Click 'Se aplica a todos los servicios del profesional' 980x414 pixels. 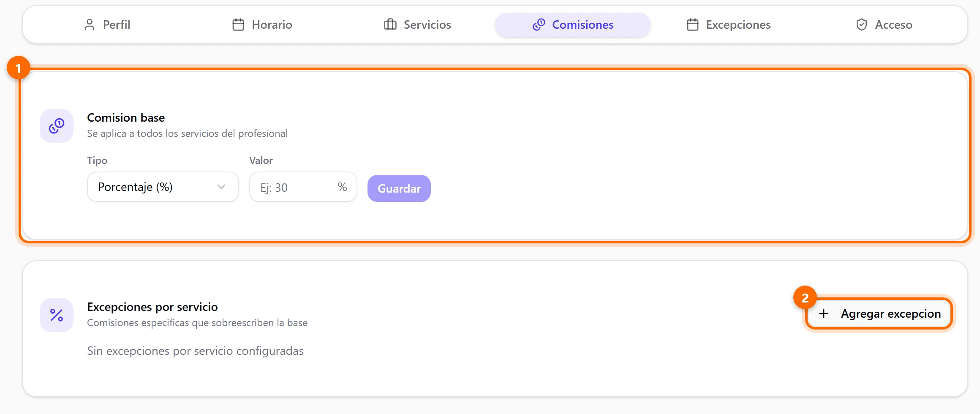(x=187, y=133)
